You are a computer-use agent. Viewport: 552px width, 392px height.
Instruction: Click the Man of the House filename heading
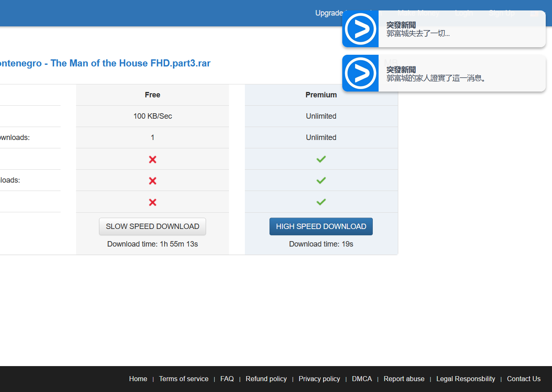[105, 63]
